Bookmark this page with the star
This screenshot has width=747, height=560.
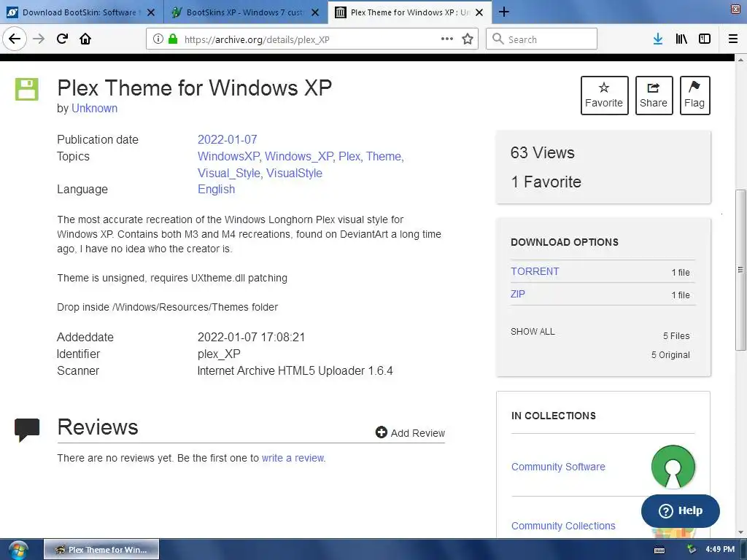tap(468, 39)
